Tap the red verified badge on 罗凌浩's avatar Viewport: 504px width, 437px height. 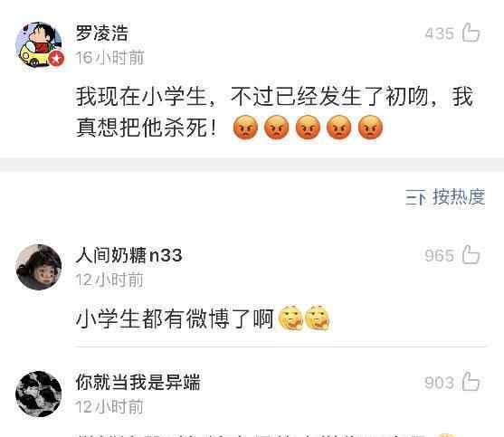56,59
